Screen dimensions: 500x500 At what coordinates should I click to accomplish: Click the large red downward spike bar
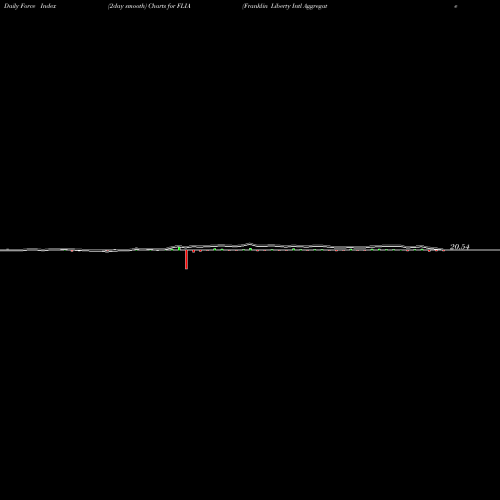click(x=186, y=259)
